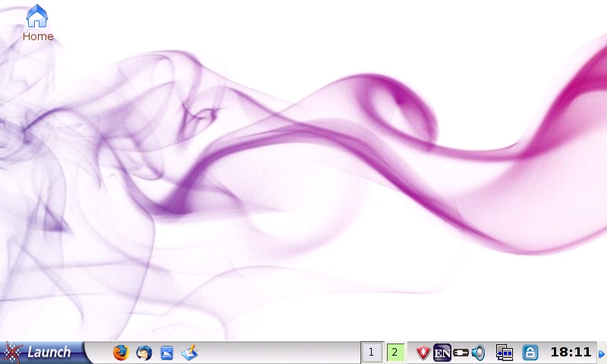This screenshot has width=607, height=364.
Task: Switch to virtual desktop 2
Action: click(x=395, y=353)
